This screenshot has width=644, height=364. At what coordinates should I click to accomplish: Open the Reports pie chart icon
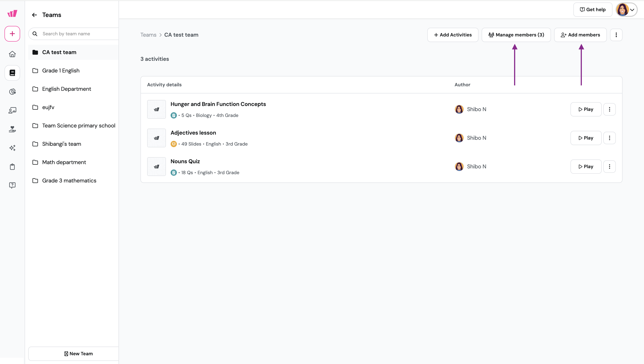click(x=12, y=91)
